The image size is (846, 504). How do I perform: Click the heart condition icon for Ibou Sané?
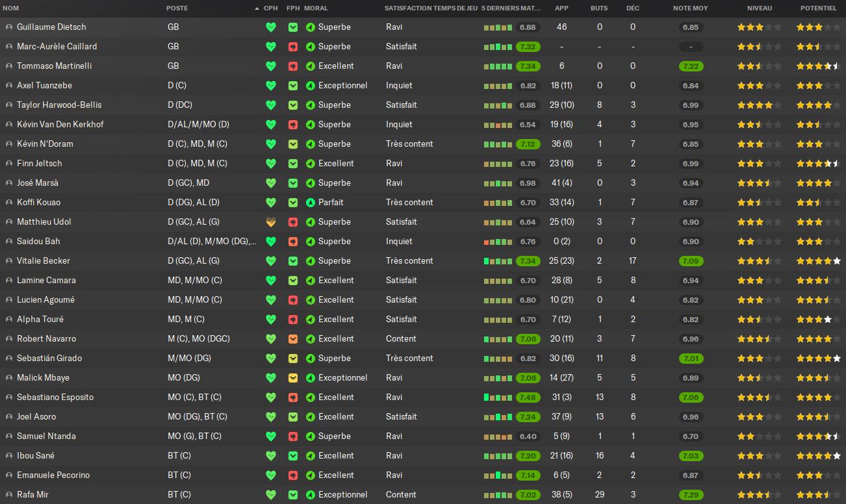271,456
